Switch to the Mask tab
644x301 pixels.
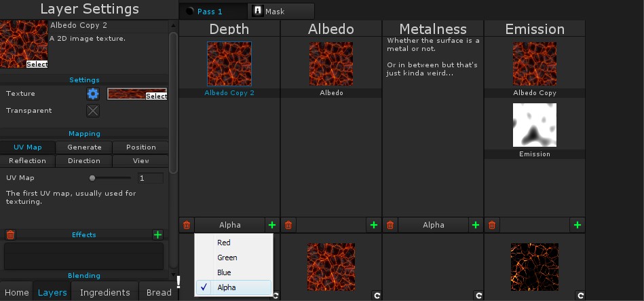(x=282, y=12)
